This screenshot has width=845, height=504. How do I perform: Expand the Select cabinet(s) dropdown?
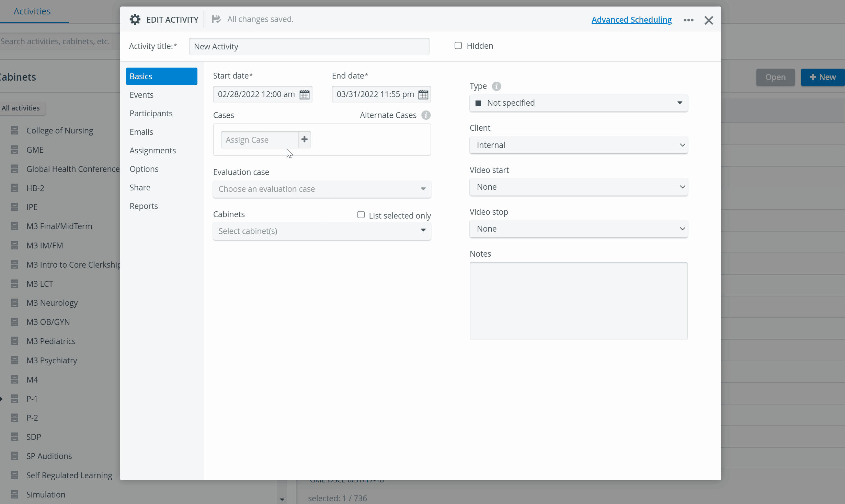[x=322, y=231]
